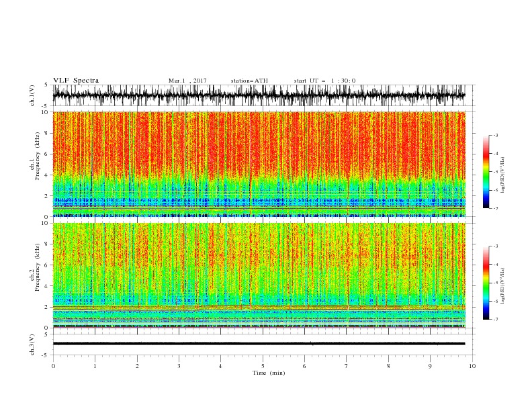Click time axis tick label '10'
The image size is (532, 411).
tap(472, 366)
